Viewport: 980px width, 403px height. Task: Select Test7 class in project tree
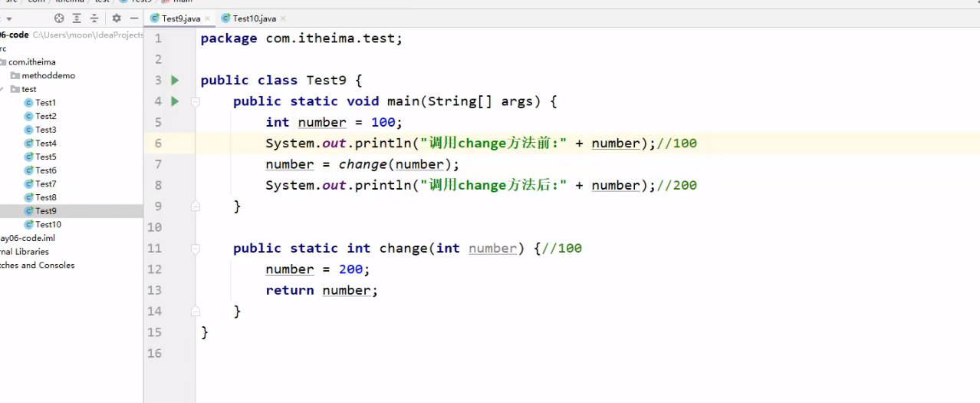[46, 184]
